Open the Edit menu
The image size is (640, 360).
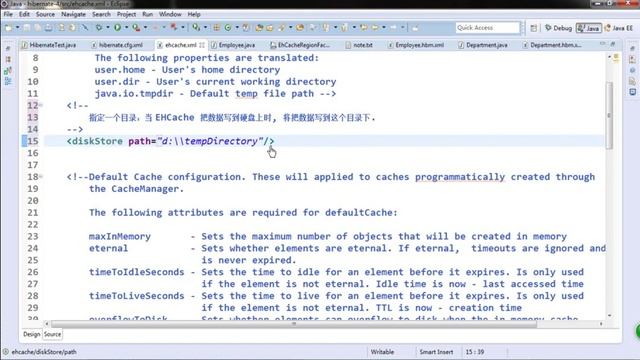[x=24, y=14]
